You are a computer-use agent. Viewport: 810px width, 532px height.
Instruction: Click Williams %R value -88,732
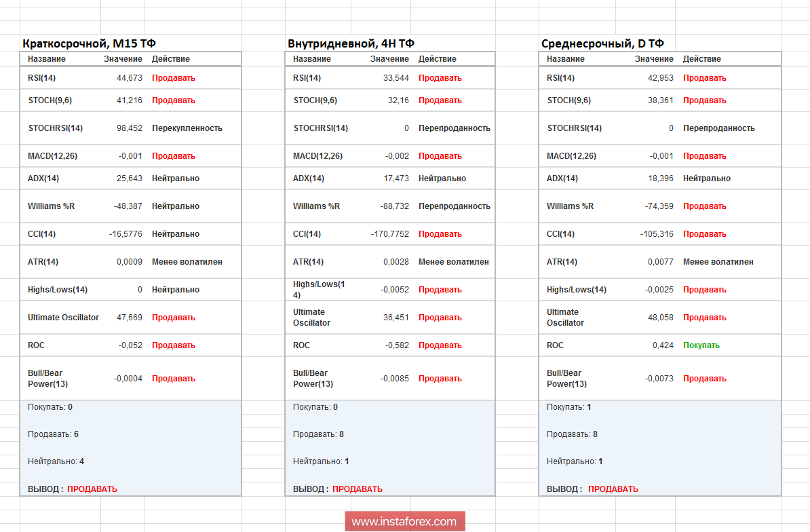(394, 206)
